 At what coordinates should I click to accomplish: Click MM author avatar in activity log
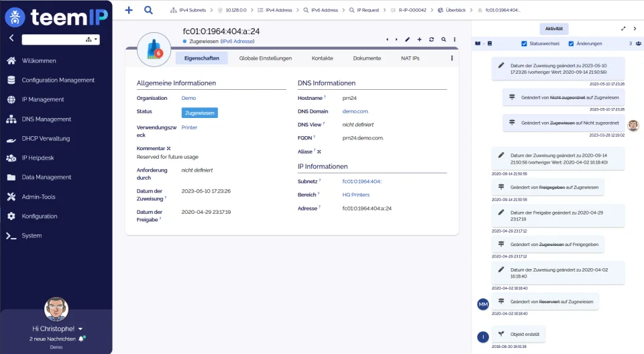click(x=483, y=304)
